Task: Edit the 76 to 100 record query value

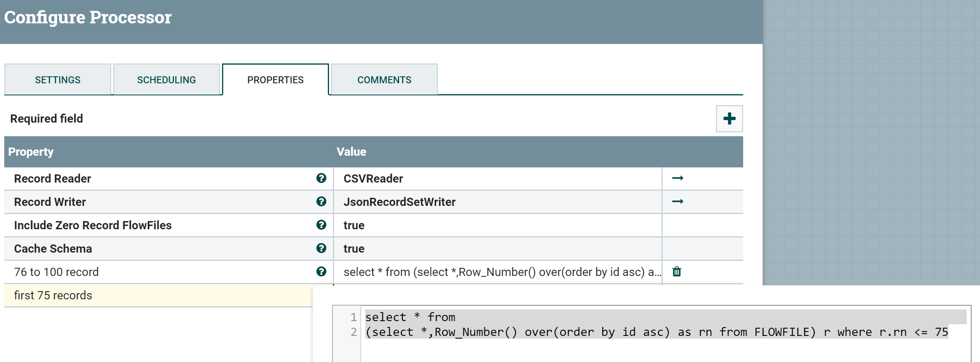Action: [x=497, y=272]
